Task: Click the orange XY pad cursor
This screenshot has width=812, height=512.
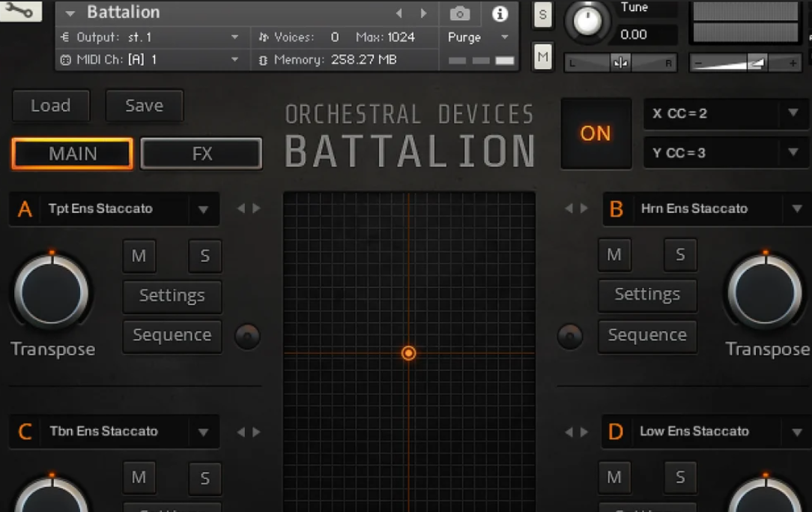Action: 408,353
